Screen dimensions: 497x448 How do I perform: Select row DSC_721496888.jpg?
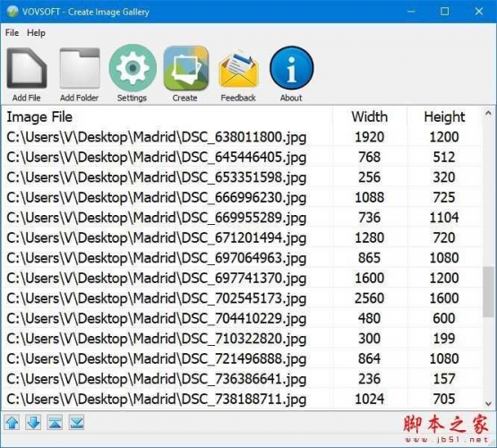(x=243, y=358)
